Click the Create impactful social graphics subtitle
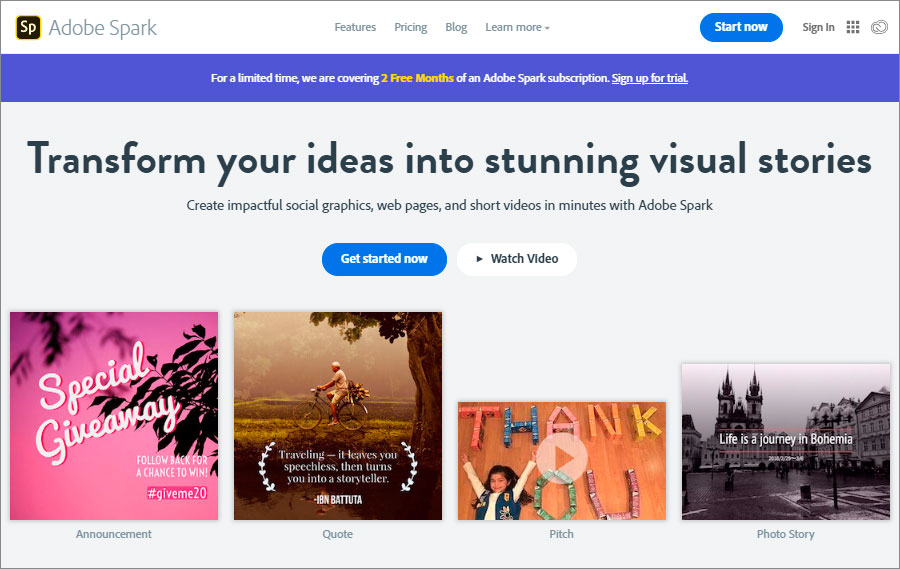 coord(449,206)
